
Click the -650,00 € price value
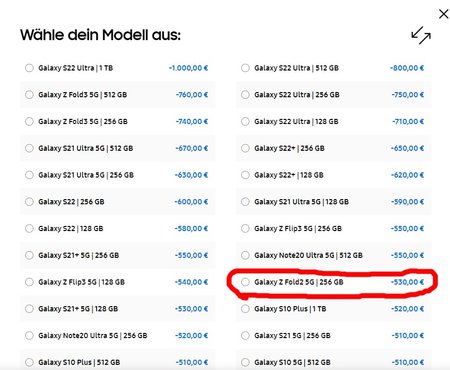(x=408, y=148)
